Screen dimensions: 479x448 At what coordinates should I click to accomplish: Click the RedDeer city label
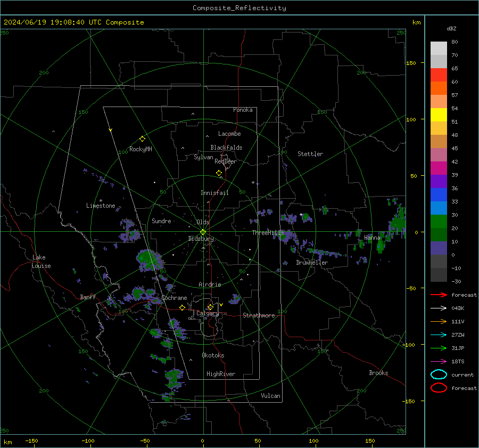pyautogui.click(x=226, y=161)
